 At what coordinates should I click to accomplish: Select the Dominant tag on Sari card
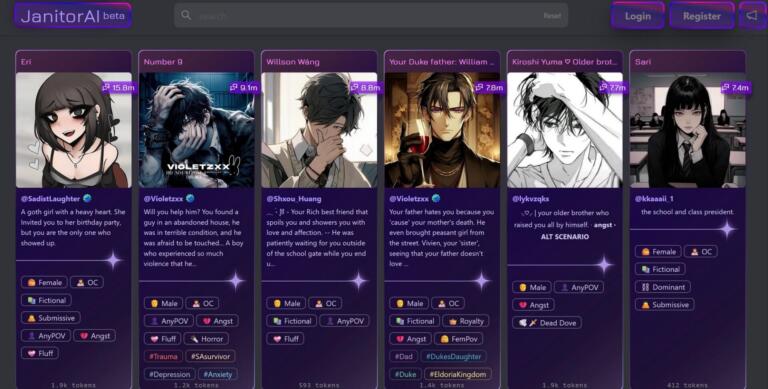663,287
